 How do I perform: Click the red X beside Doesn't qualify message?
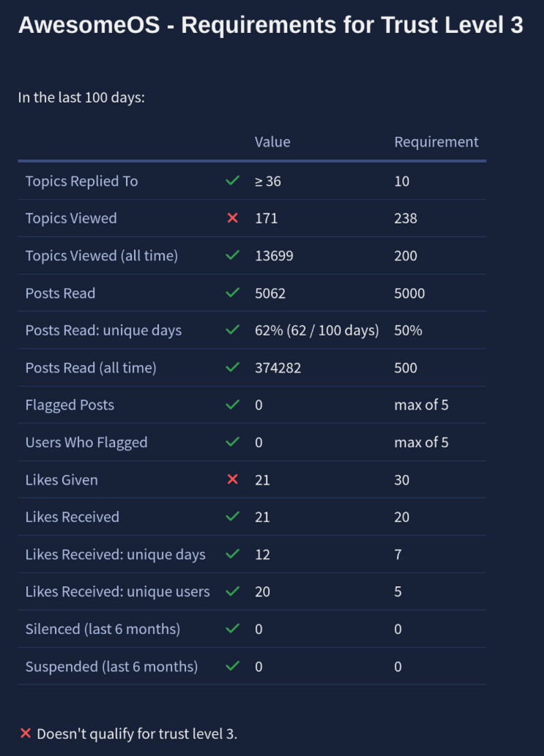[26, 733]
